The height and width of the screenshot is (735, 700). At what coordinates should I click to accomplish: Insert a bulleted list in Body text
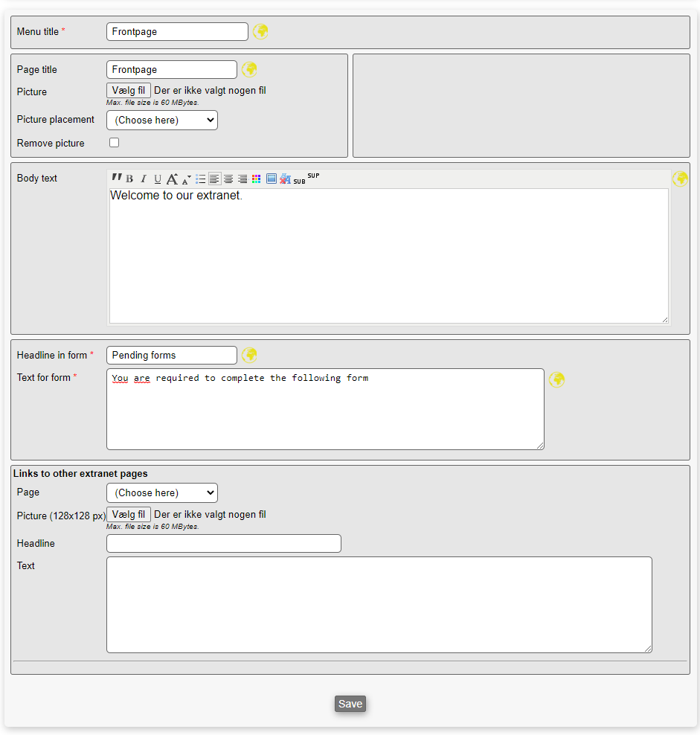point(200,179)
